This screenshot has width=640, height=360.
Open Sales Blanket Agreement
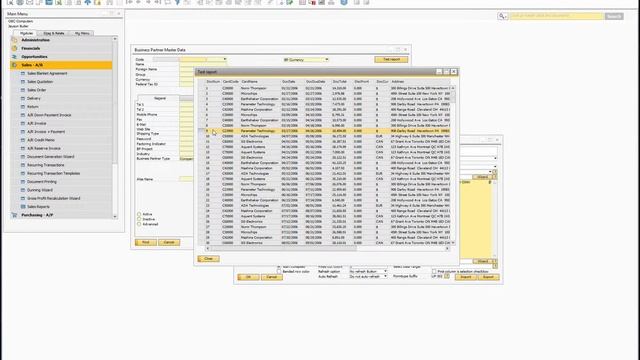tap(47, 73)
